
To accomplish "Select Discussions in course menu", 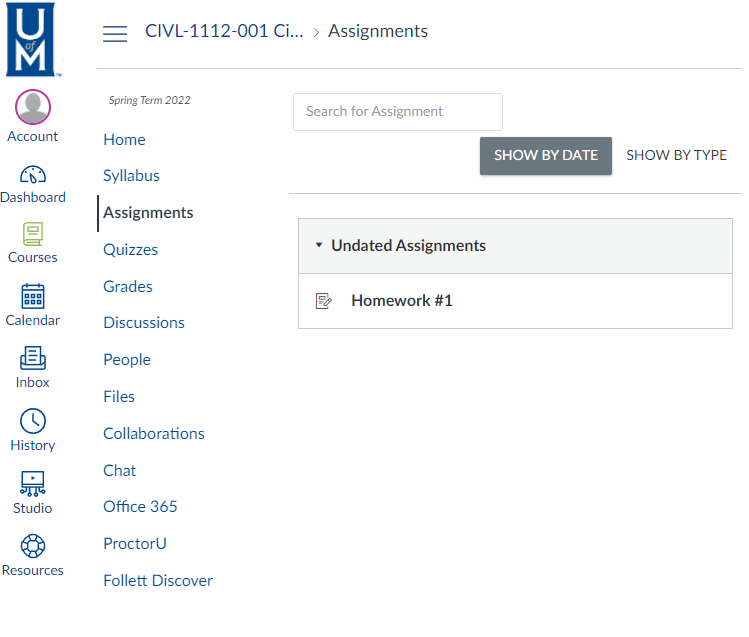I will tap(144, 322).
